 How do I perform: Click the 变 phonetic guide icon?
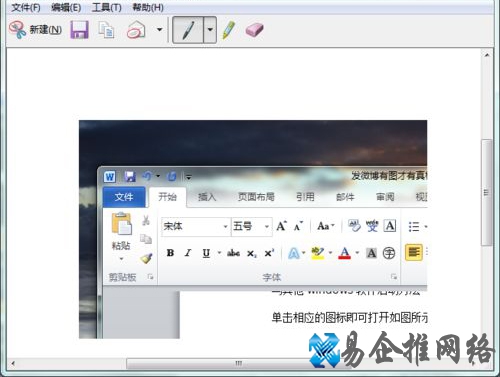tap(372, 226)
